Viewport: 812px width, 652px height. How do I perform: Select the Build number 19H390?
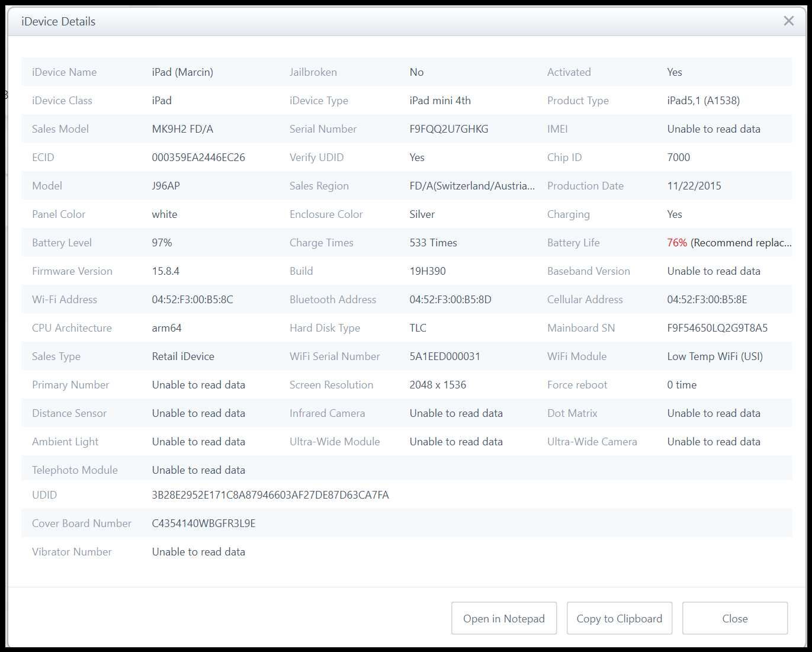click(428, 271)
